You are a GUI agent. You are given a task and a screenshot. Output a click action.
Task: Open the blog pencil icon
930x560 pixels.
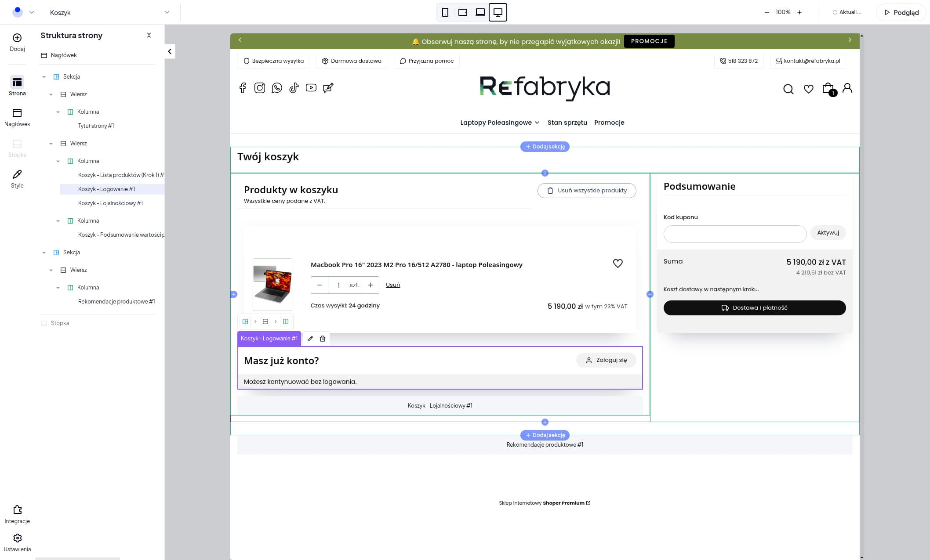(328, 88)
